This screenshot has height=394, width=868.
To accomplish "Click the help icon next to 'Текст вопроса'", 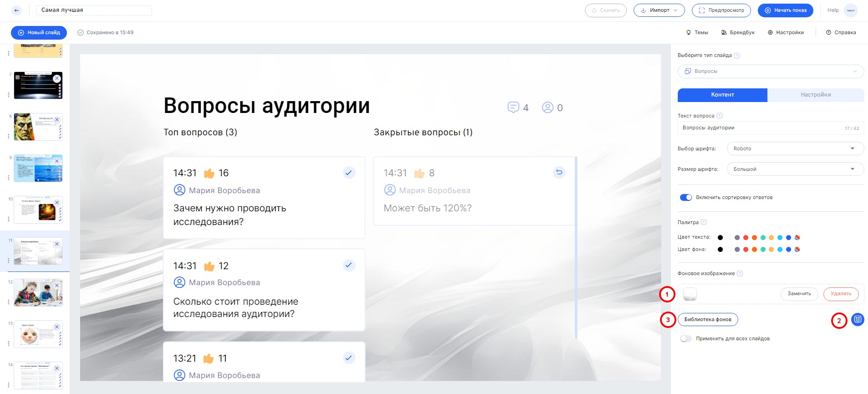I will tap(720, 116).
